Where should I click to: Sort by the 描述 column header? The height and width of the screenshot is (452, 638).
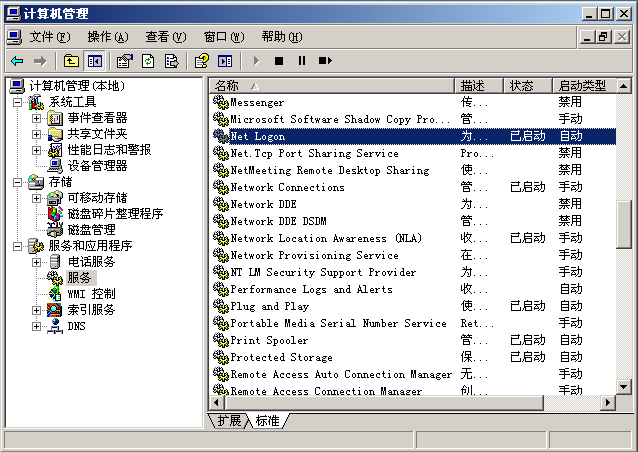click(479, 86)
